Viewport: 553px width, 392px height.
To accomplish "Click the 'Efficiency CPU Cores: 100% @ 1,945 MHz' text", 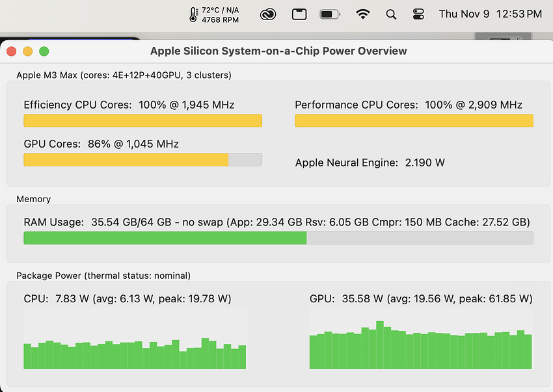I will point(129,105).
